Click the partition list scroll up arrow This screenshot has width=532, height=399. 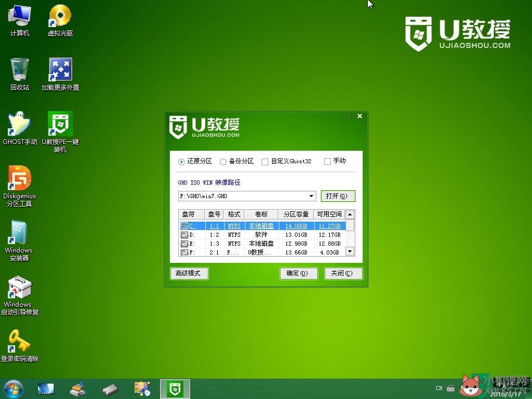tap(350, 214)
